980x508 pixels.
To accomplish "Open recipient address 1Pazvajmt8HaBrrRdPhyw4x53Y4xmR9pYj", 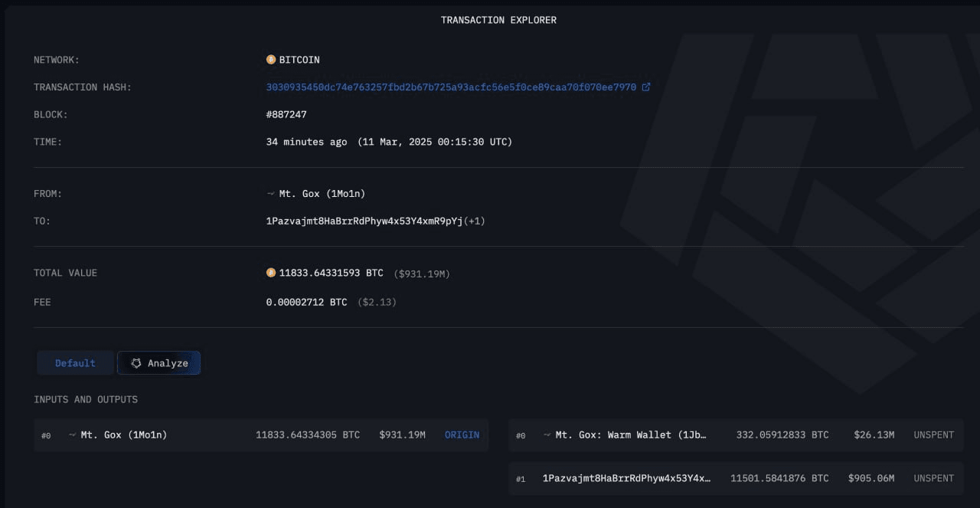I will pyautogui.click(x=364, y=221).
